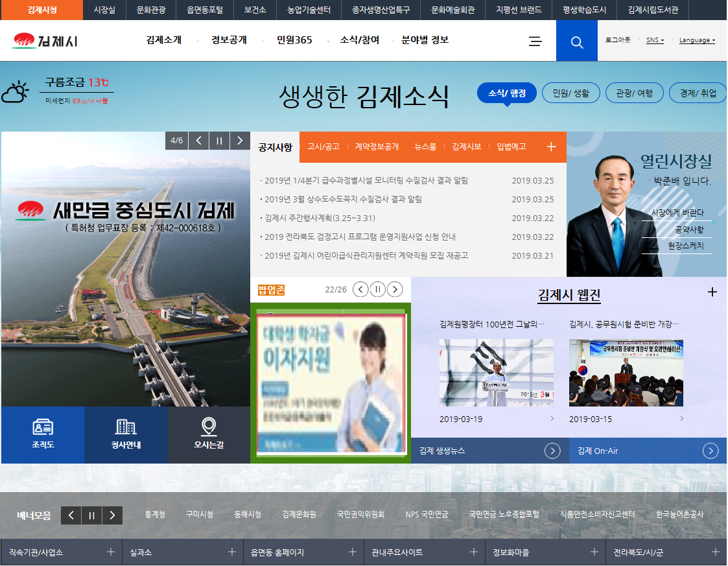Click the 오시는길 location pin icon

click(x=208, y=427)
